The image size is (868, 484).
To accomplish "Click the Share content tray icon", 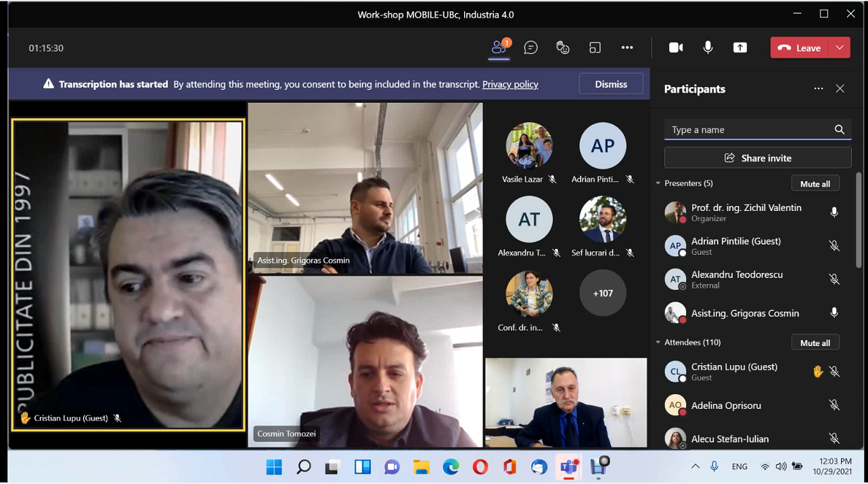I will [x=740, y=47].
